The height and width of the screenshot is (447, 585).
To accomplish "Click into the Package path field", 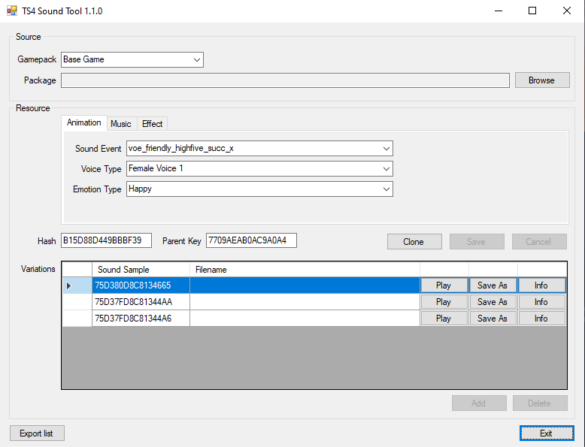I will click(285, 81).
